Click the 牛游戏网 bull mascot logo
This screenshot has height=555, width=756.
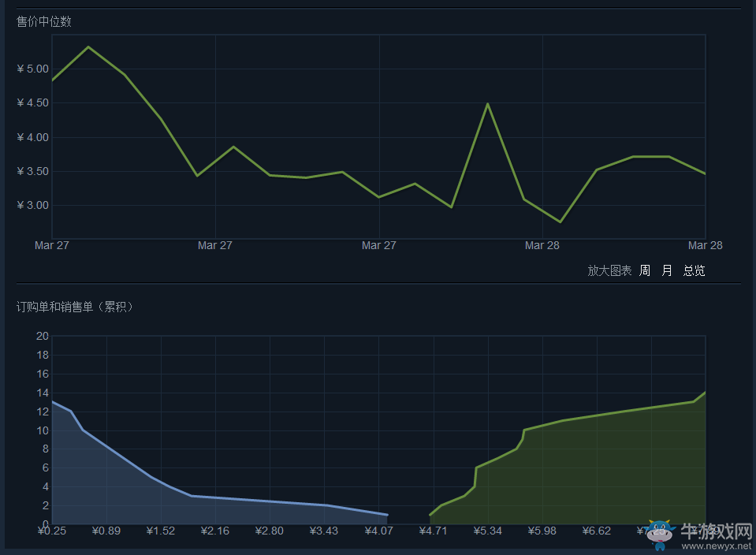coord(661,534)
